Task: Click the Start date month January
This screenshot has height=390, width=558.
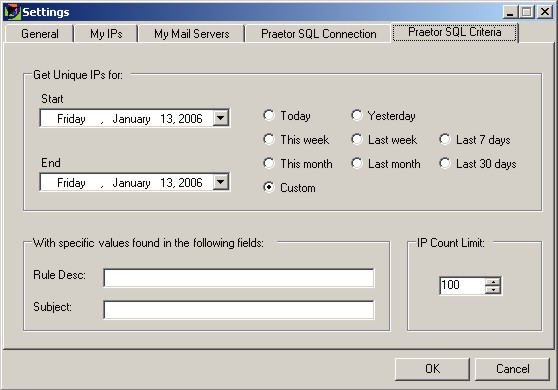Action: click(x=131, y=118)
